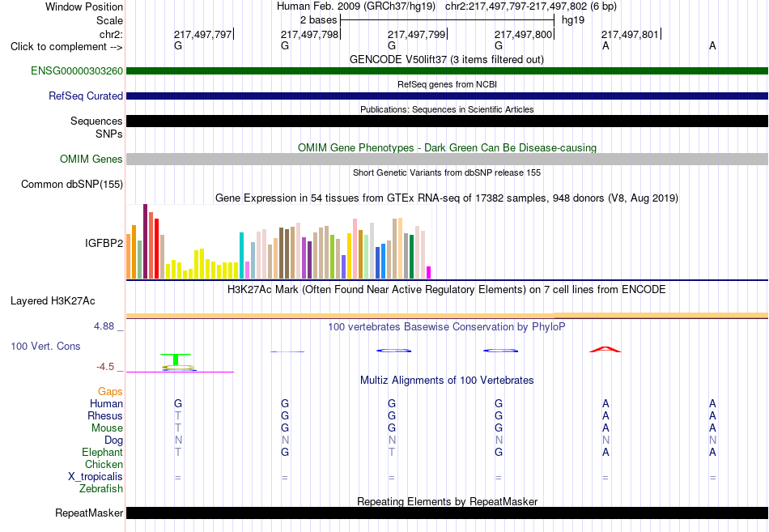Open the ENSG00000303260 gene label

click(x=77, y=70)
